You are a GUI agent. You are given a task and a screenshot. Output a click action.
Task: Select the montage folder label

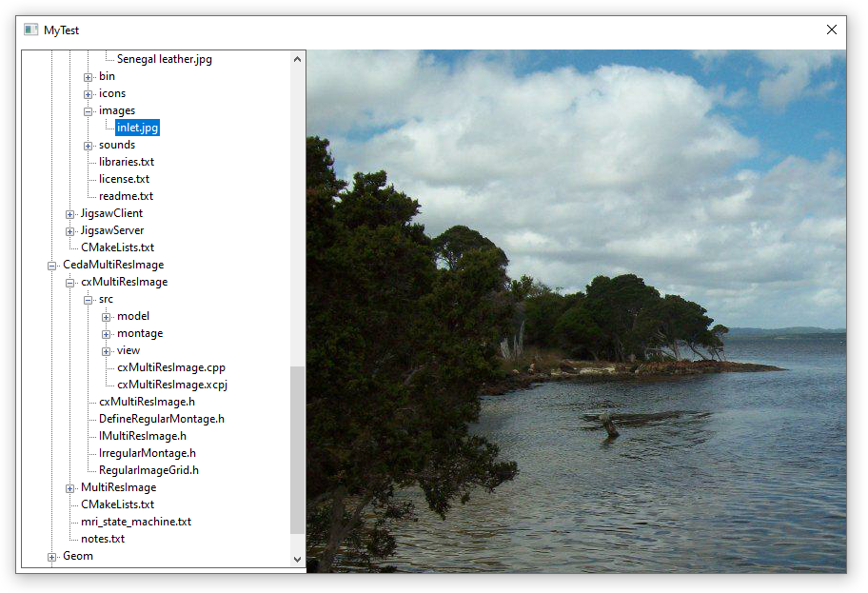[x=140, y=333]
